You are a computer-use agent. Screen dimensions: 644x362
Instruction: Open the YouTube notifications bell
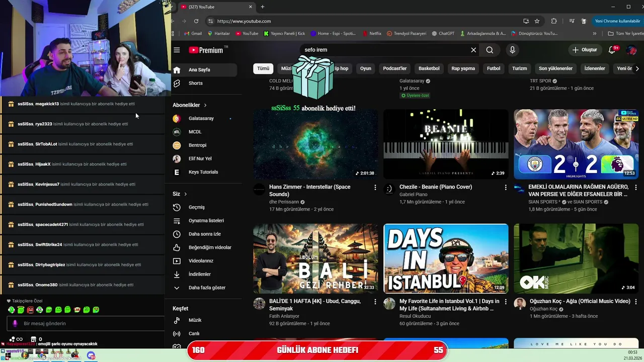613,50
